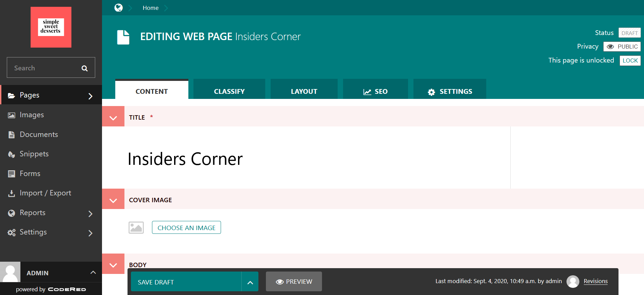This screenshot has height=295, width=644.
Task: Toggle page privacy via PUBLIC button
Action: click(622, 47)
